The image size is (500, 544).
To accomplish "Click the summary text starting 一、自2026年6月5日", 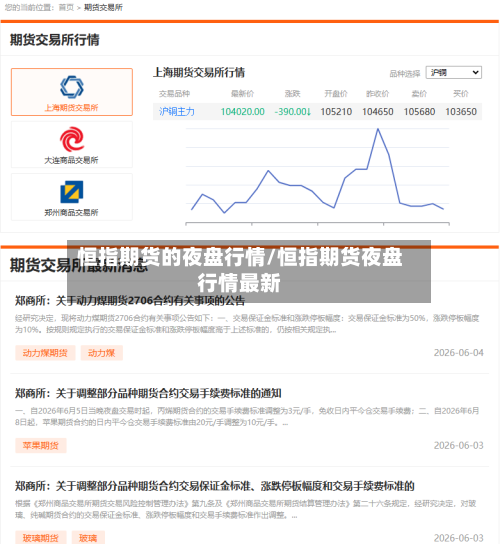I will [247, 416].
